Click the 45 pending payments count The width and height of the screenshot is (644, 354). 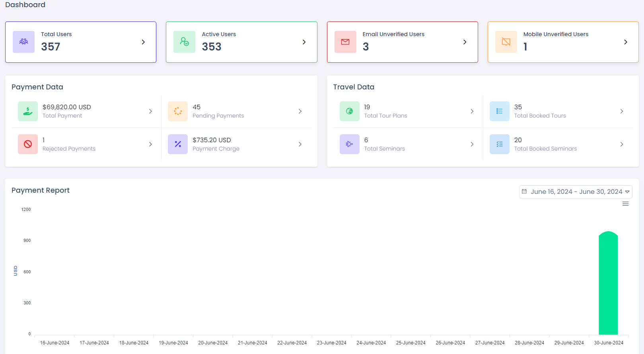[197, 107]
